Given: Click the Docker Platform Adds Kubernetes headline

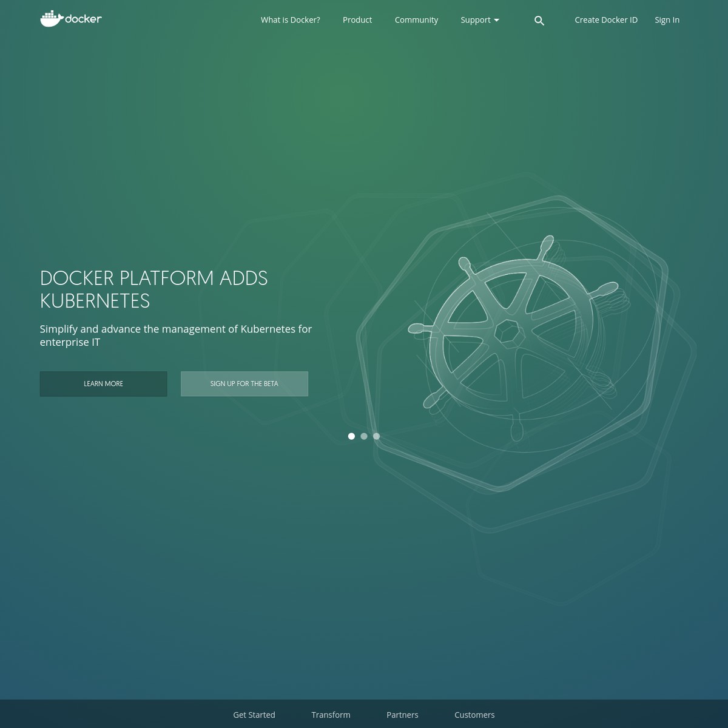Looking at the screenshot, I should coord(153,289).
